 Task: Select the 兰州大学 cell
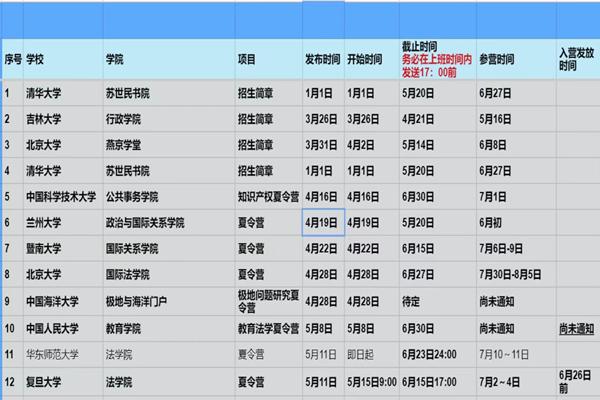[48, 222]
